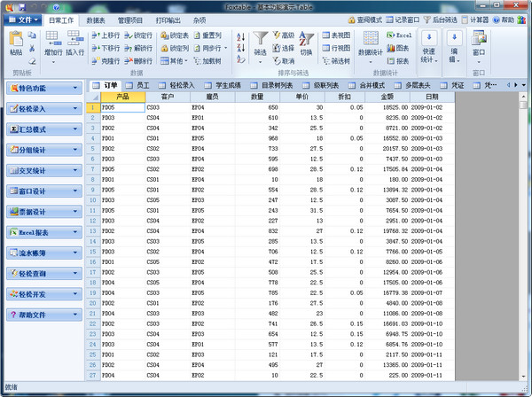Click the 加载树 (Load tree) icon

pyautogui.click(x=207, y=61)
